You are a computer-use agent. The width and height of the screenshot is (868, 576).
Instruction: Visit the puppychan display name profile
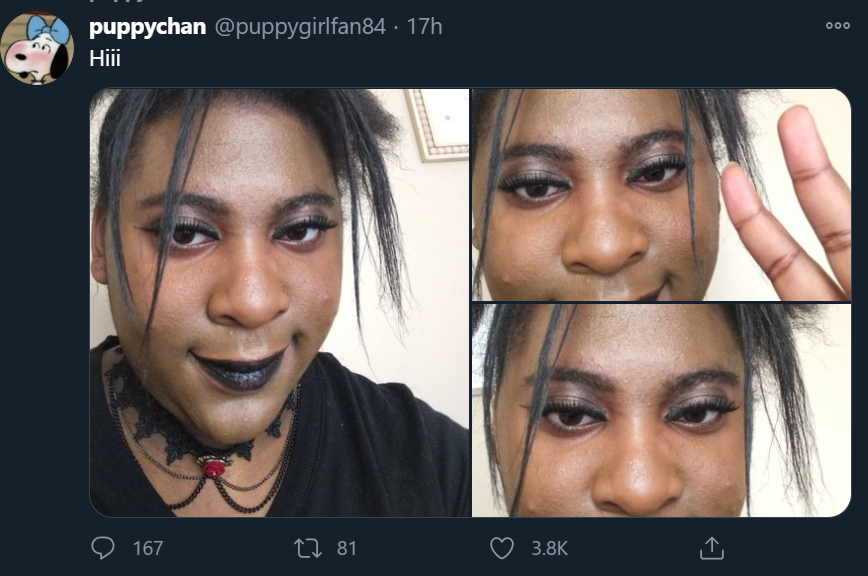(x=147, y=27)
